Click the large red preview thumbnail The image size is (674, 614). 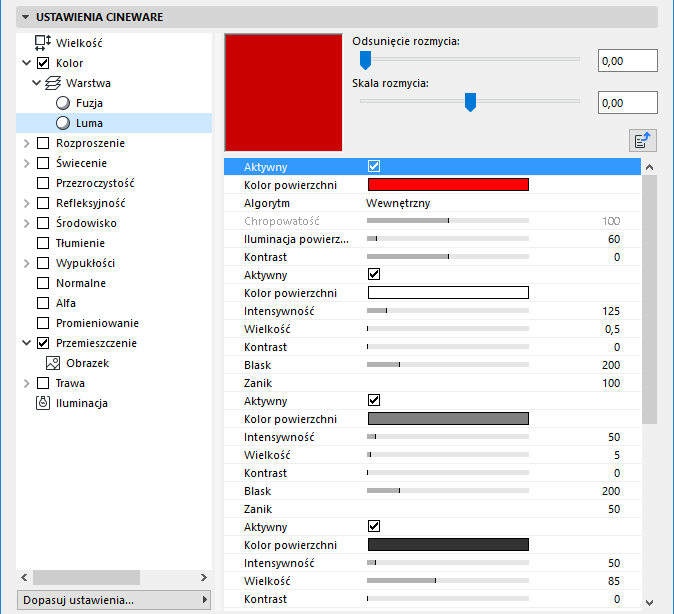tap(283, 92)
